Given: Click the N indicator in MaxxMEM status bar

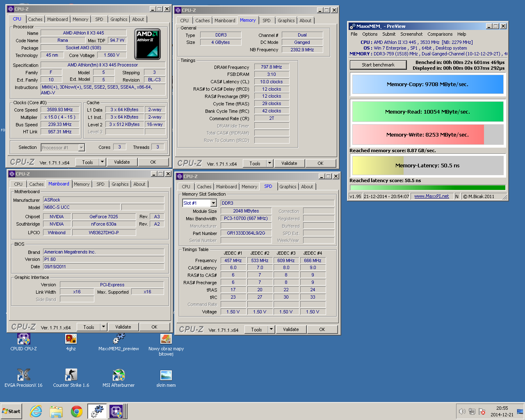Looking at the screenshot, I should (457, 196).
